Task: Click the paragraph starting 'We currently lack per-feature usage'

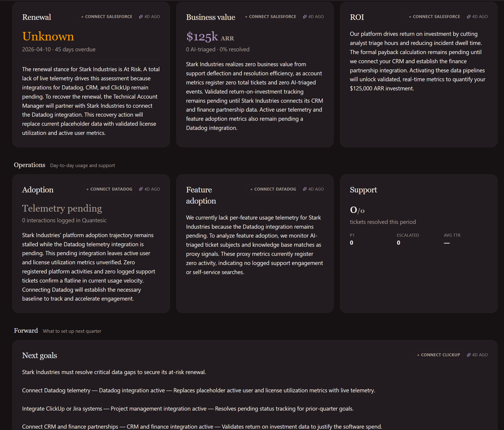Action: coord(255,245)
